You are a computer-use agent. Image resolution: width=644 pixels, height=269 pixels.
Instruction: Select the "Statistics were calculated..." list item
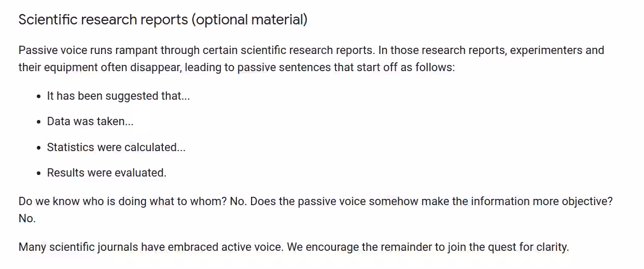click(x=116, y=147)
